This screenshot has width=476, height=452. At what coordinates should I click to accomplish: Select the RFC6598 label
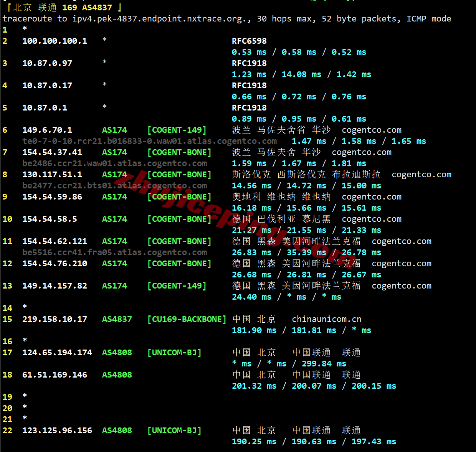[x=249, y=41]
